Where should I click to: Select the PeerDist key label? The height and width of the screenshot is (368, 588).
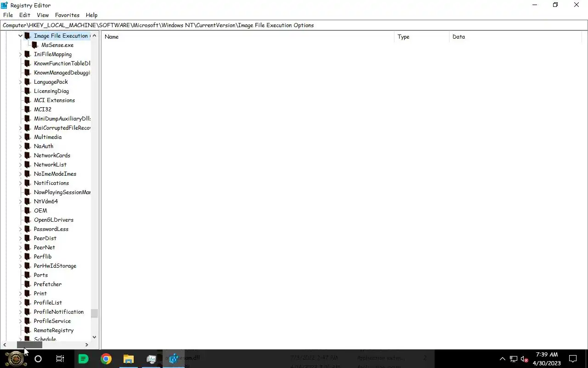point(45,238)
